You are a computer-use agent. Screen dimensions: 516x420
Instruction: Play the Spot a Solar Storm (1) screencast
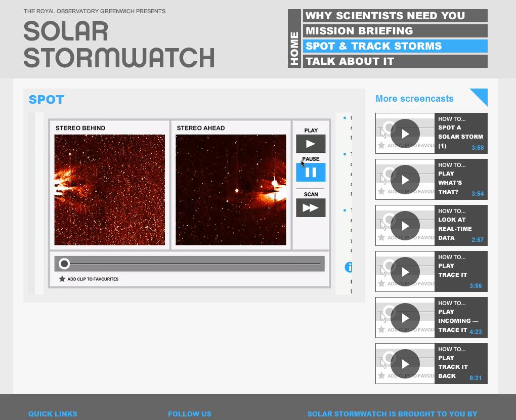405,133
